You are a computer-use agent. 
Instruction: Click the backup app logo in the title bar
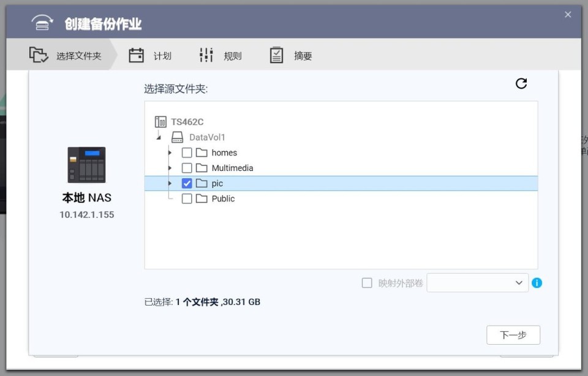(x=41, y=22)
